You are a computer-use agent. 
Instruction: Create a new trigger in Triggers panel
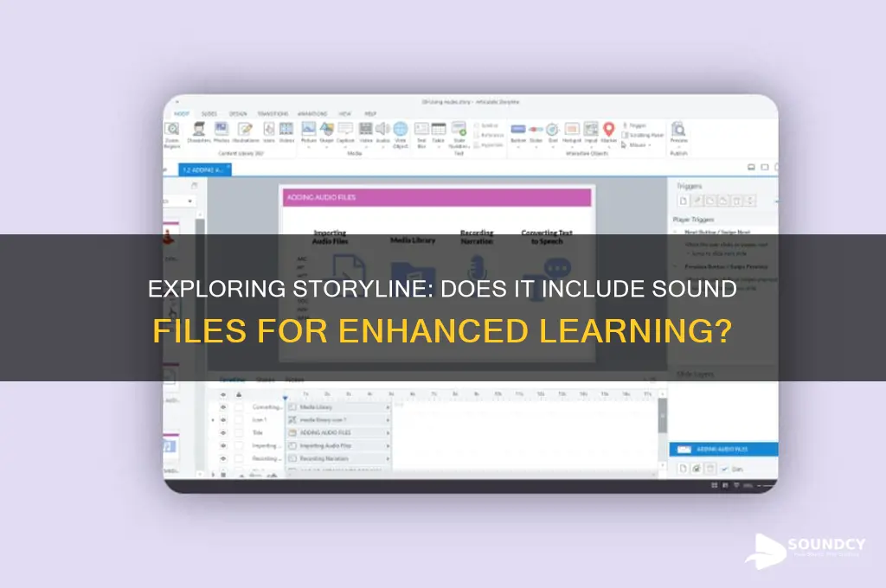point(684,201)
